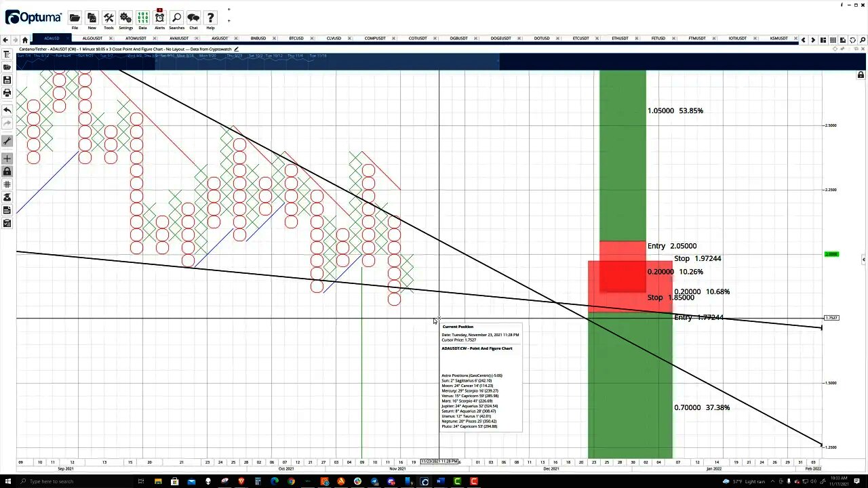Click the grid icon in left sidebar
The height and width of the screenshot is (488, 868).
tap(7, 184)
